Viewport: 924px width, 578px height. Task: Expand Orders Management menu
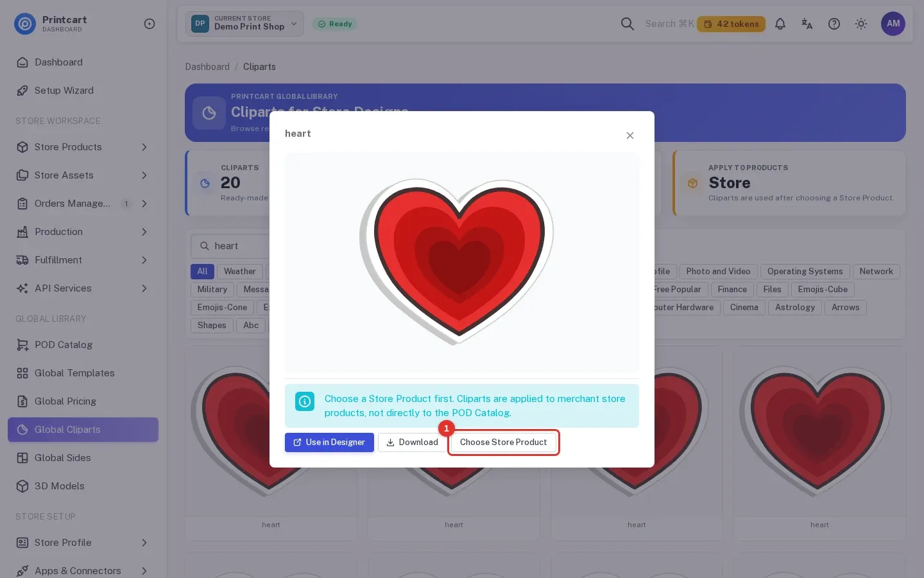click(x=83, y=204)
